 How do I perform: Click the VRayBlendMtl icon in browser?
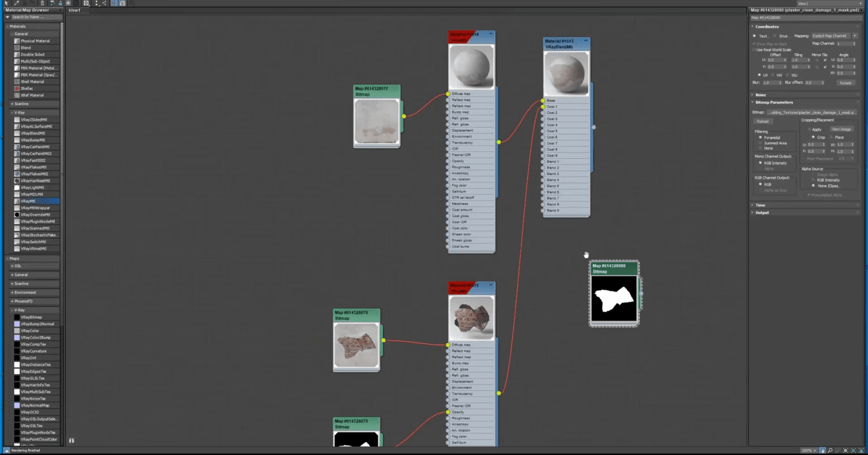[x=17, y=133]
